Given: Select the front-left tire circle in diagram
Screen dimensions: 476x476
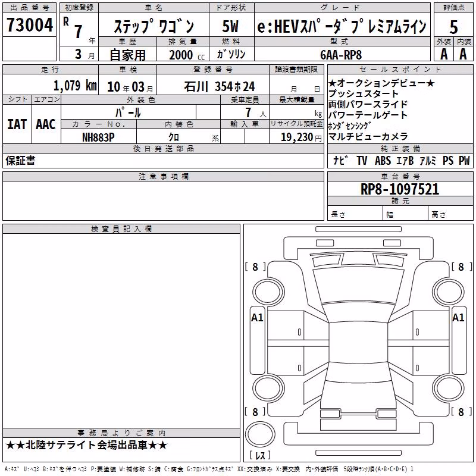Looking at the screenshot, I should 268,292.
